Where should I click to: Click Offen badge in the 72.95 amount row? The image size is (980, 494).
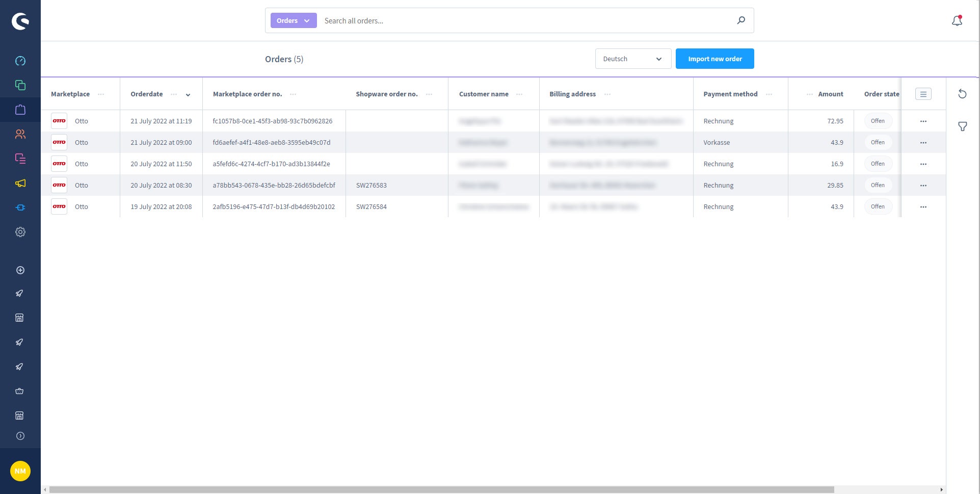coord(878,121)
